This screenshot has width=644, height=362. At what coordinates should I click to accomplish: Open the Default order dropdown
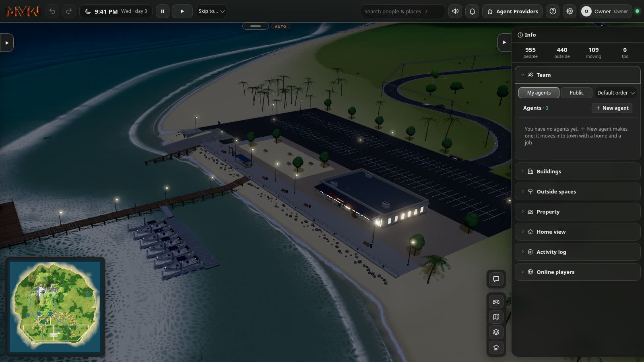pyautogui.click(x=616, y=93)
